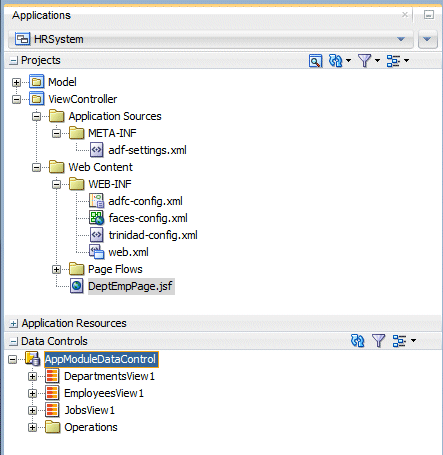
Task: Expand the EmployeesView1 node
Action: pyautogui.click(x=32, y=394)
